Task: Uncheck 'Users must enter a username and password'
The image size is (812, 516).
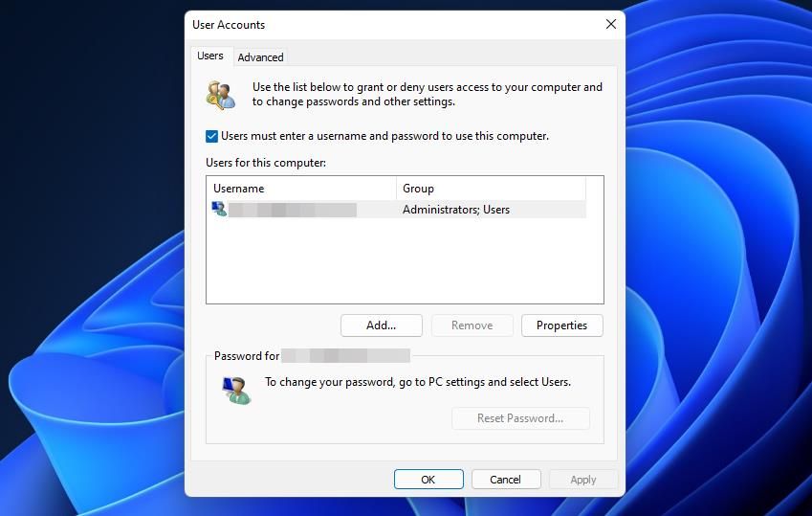Action: coord(211,136)
